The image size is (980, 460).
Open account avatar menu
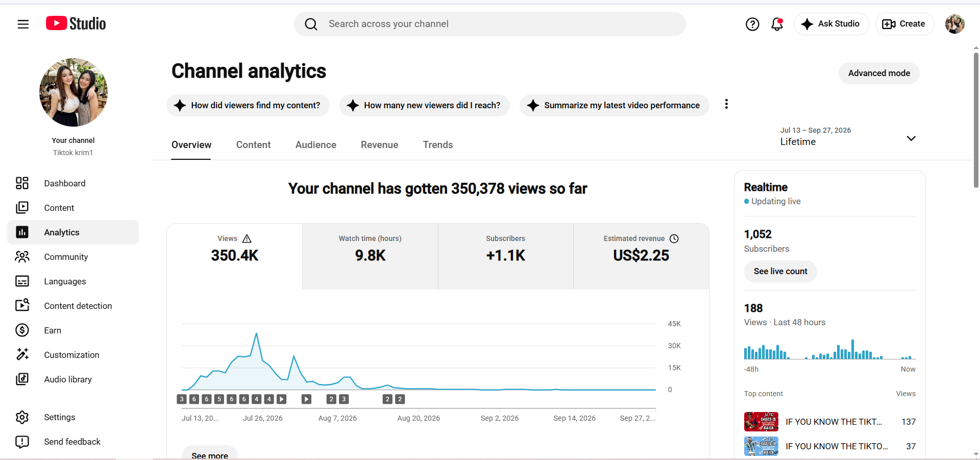[954, 24]
